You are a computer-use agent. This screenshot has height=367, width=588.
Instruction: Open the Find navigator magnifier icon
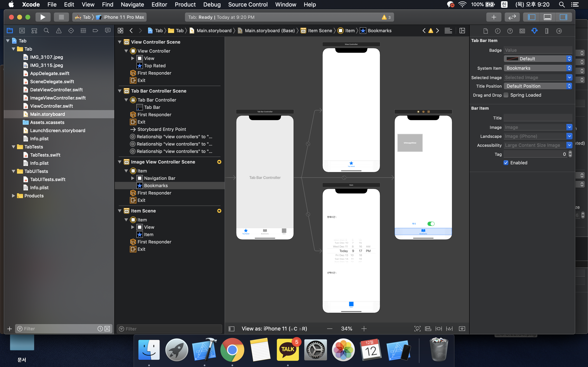(x=46, y=31)
